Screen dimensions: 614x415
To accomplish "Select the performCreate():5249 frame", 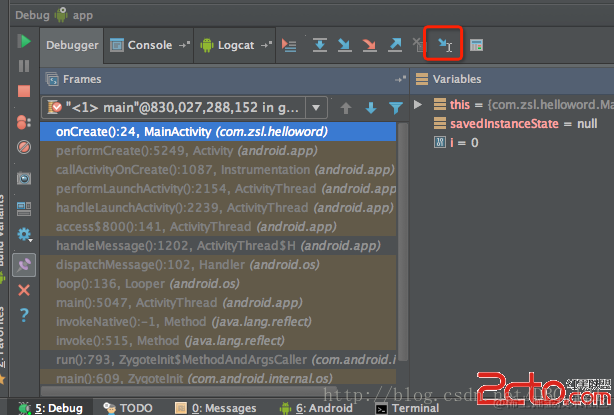I will pos(218,151).
